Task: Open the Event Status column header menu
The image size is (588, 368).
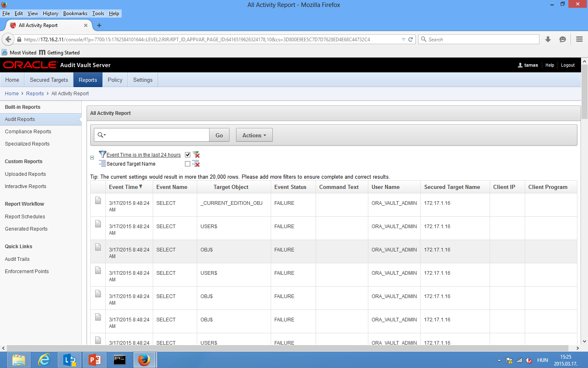Action: [290, 187]
